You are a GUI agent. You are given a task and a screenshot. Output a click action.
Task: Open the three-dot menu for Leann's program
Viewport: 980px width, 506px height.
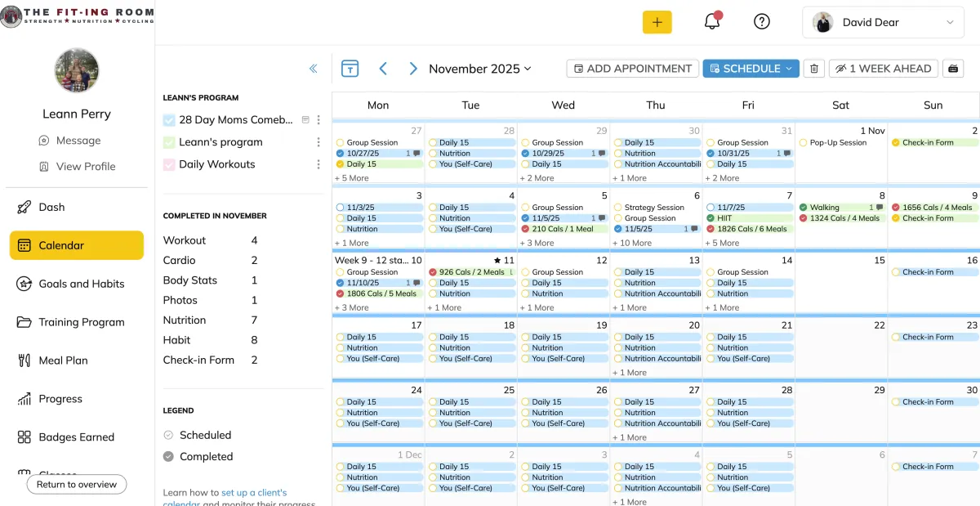[318, 142]
